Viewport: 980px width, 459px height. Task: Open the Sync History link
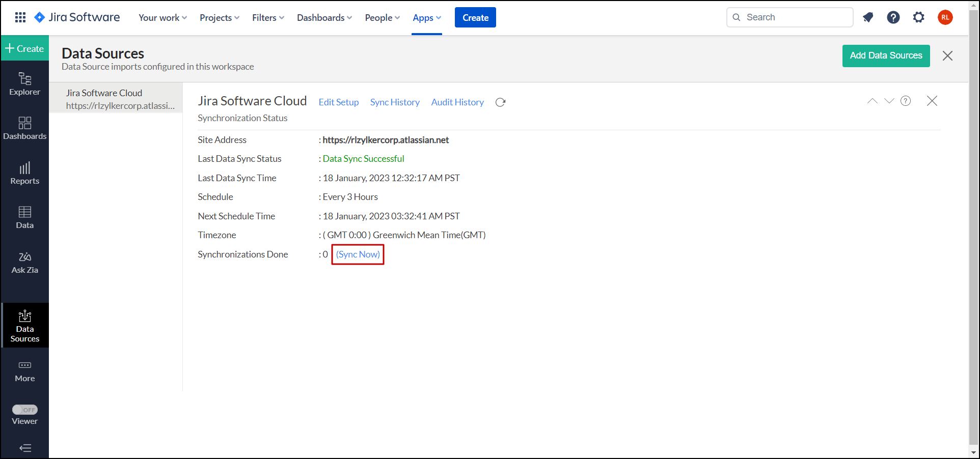coord(395,102)
